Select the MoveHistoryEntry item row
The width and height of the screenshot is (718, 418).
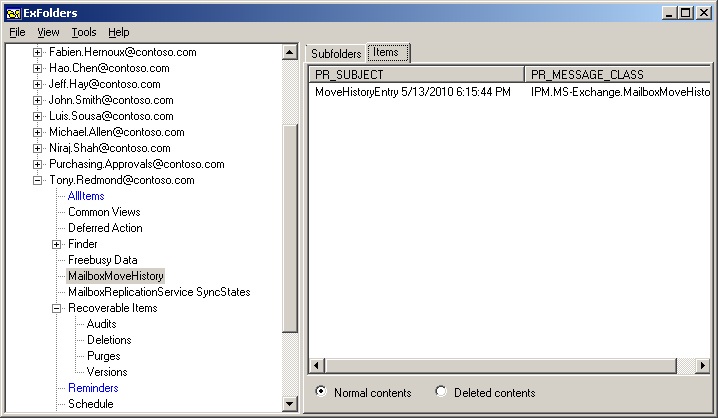[412, 92]
